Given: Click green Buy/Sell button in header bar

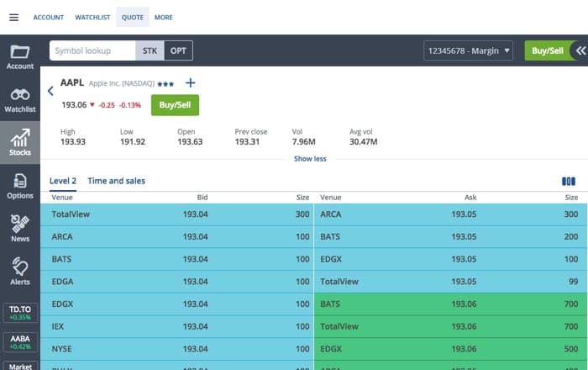Looking at the screenshot, I should click(548, 50).
